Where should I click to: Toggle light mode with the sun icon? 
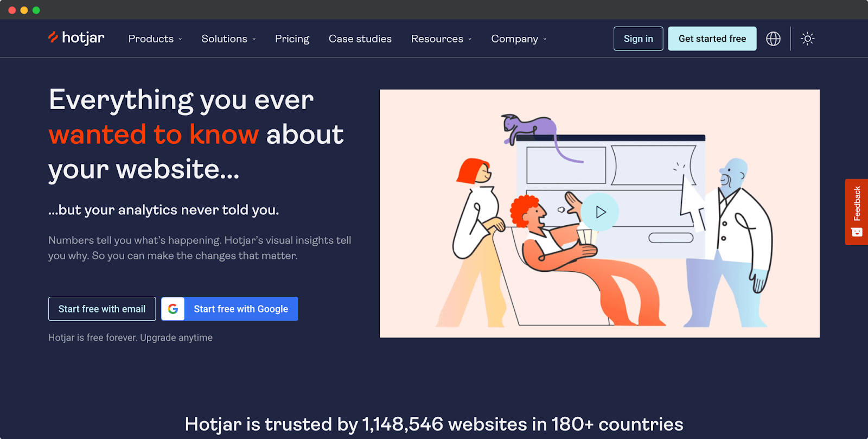[x=808, y=39]
